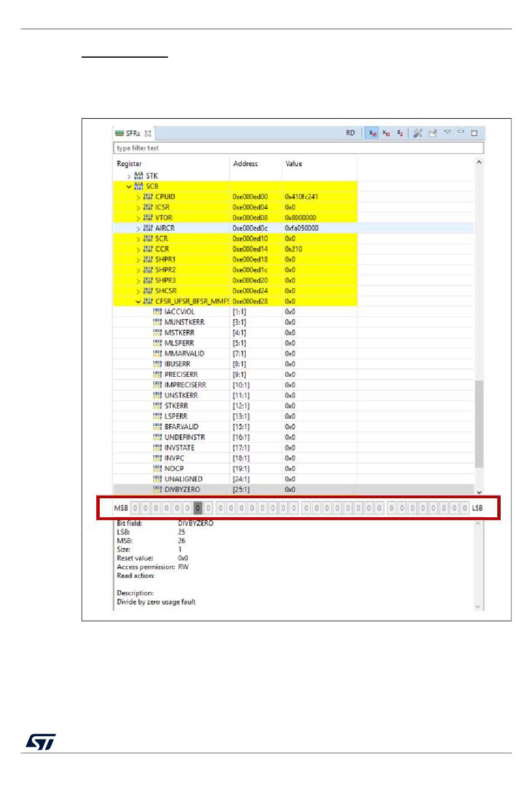
Task: Select the UNDEFINSTR bit field row
Action: [293, 437]
